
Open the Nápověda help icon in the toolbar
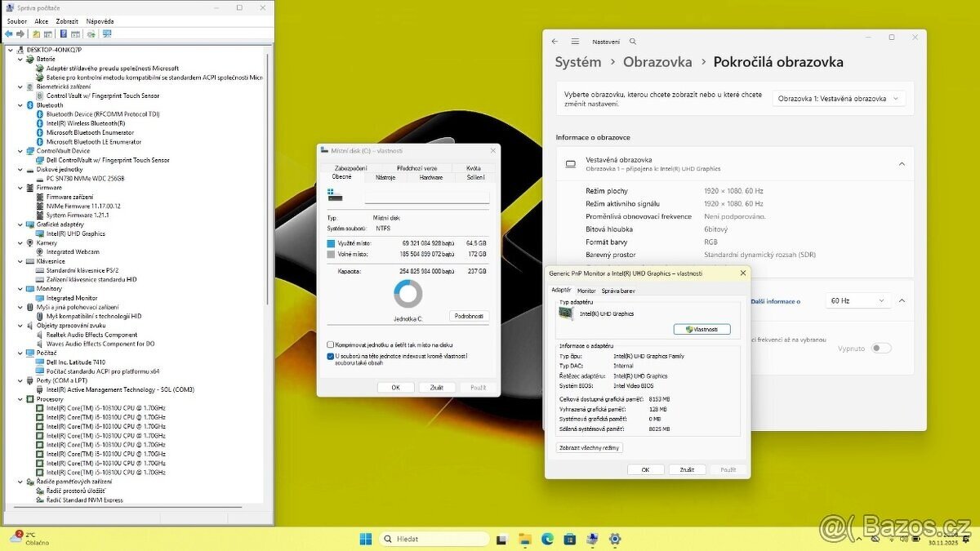pyautogui.click(x=63, y=33)
